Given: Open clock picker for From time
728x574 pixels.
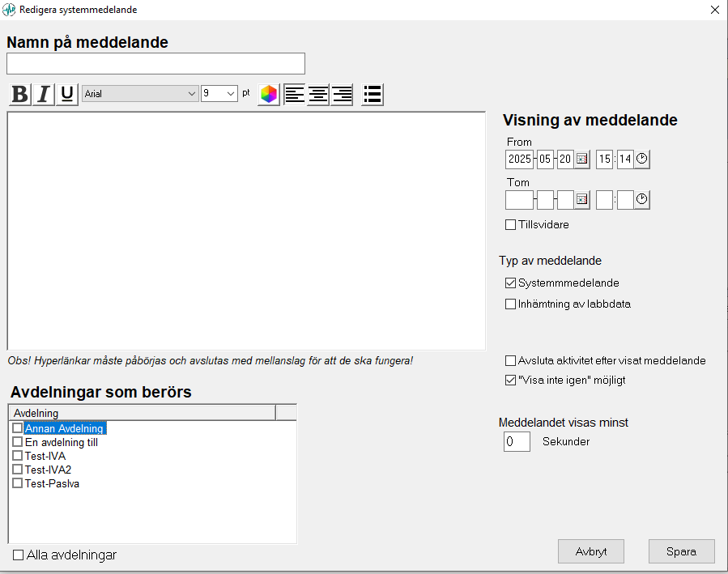Looking at the screenshot, I should [x=641, y=159].
